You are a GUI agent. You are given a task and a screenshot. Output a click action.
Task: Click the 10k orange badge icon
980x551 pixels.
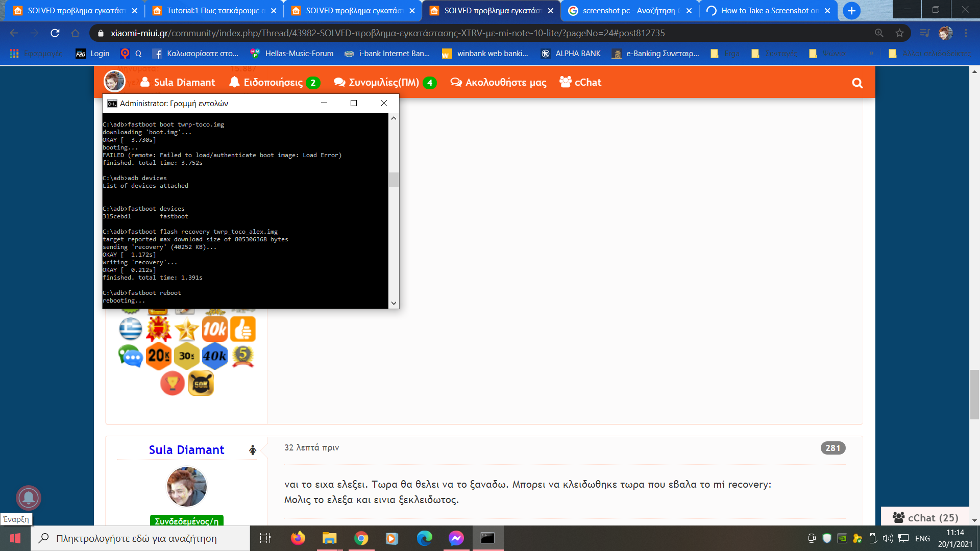(214, 330)
